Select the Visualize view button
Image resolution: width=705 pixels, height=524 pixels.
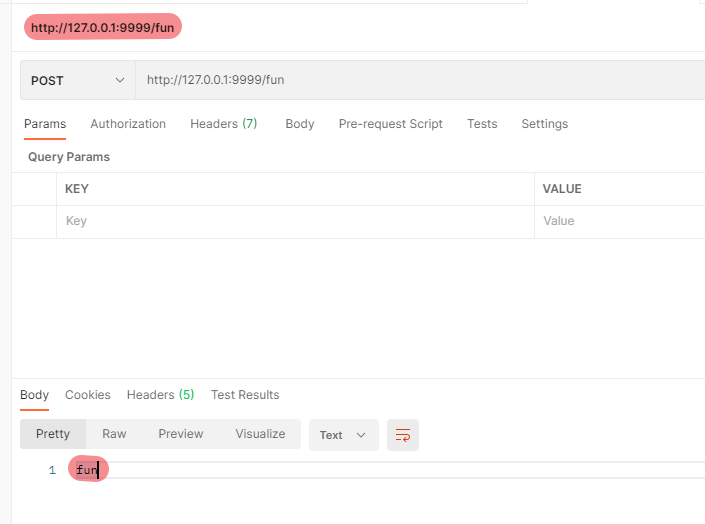point(260,434)
